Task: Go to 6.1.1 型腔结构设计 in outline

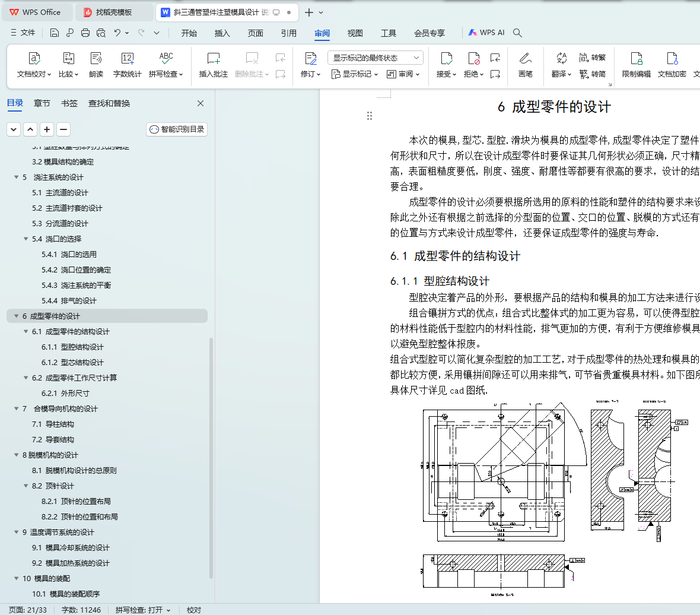Action: tap(72, 347)
